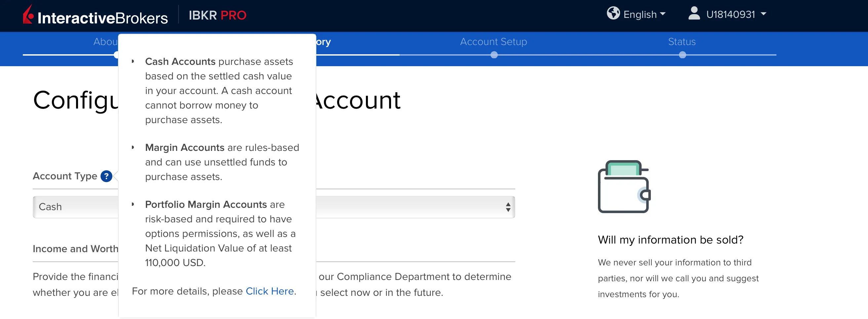Click the Income and Worth section heading
This screenshot has width=868, height=319.
[x=75, y=249]
